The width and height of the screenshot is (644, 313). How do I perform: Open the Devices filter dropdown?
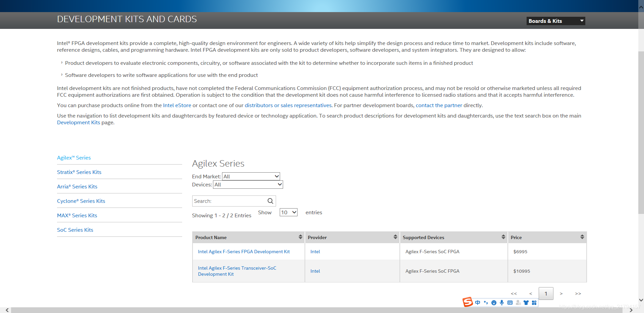pyautogui.click(x=248, y=184)
